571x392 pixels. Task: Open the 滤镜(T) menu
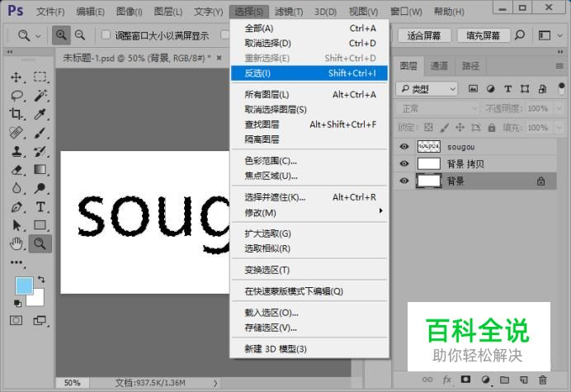coord(289,12)
